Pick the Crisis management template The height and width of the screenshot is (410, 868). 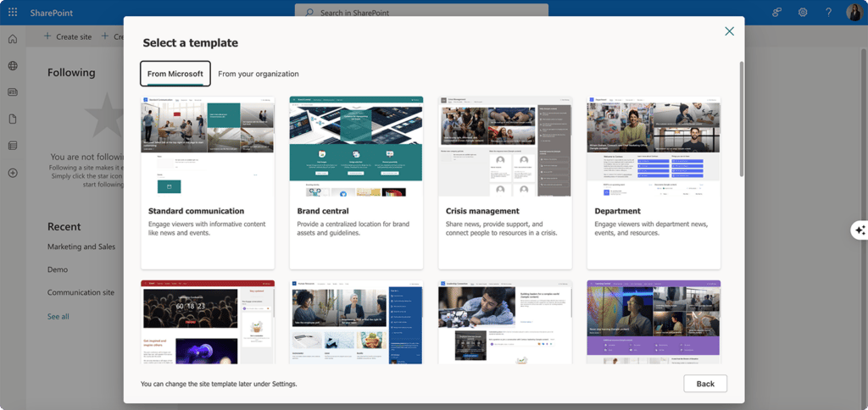[505, 183]
